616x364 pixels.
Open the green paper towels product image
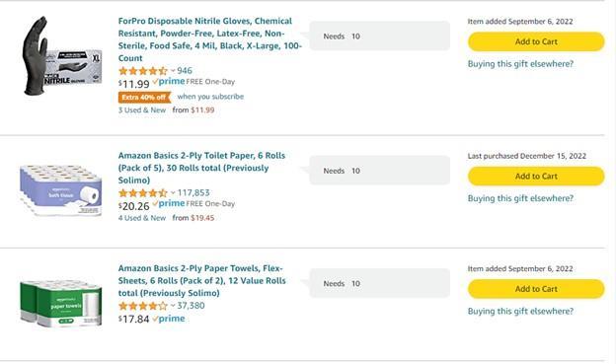61,303
